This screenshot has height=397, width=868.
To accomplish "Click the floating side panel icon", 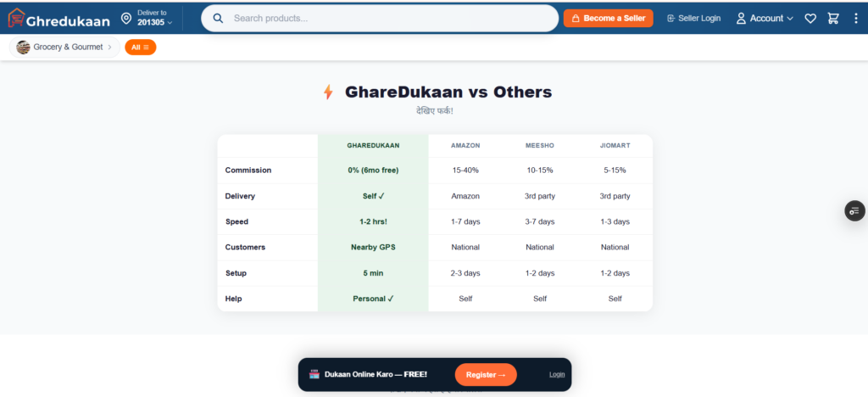I will click(x=854, y=210).
